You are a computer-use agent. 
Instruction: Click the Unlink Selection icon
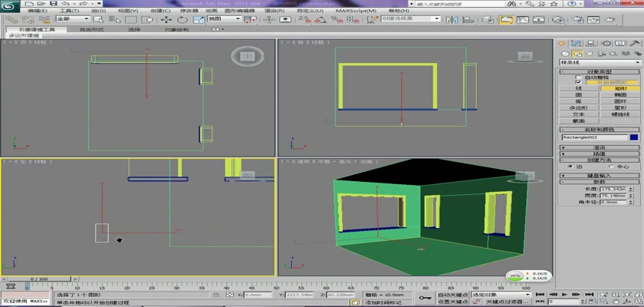(x=28, y=19)
